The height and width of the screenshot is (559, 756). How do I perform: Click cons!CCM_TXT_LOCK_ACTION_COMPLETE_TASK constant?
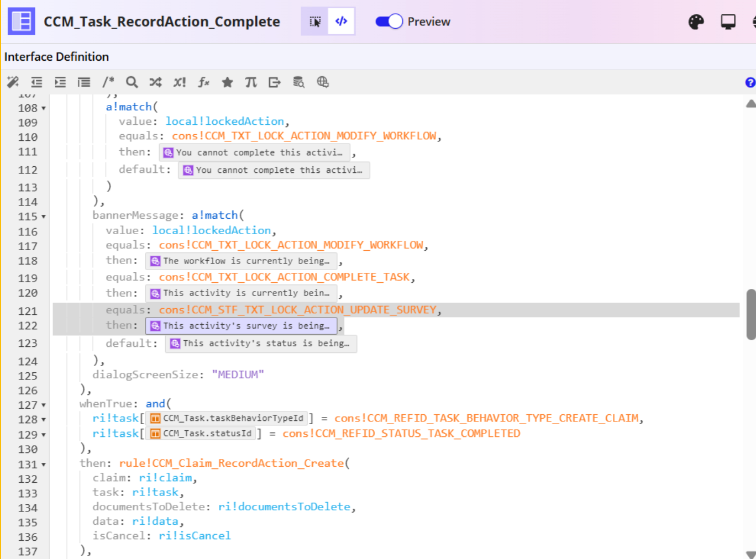pos(285,277)
